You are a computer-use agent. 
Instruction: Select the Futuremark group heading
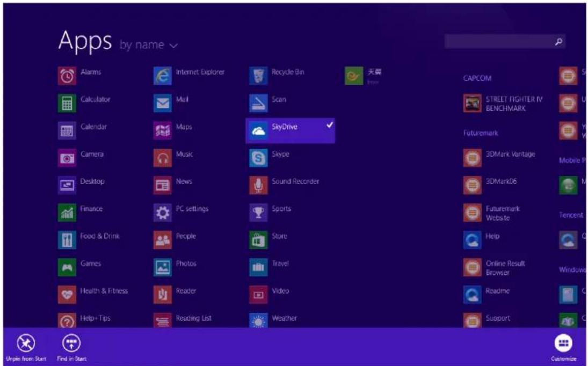point(481,133)
